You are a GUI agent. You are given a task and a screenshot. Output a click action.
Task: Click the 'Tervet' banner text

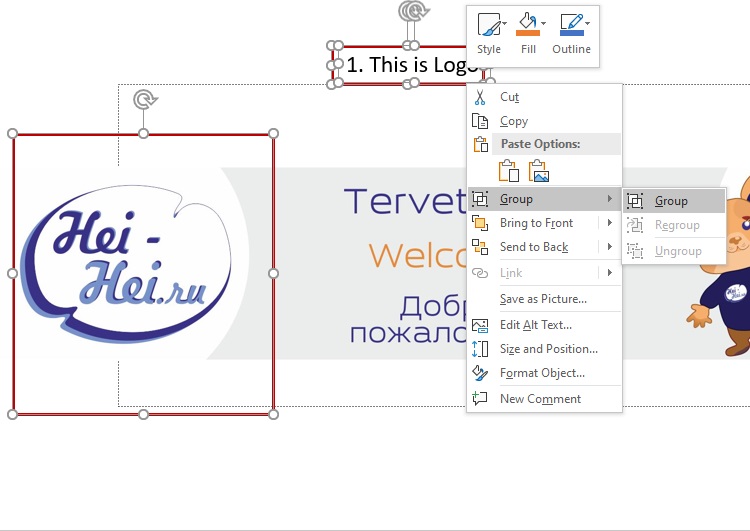point(405,201)
